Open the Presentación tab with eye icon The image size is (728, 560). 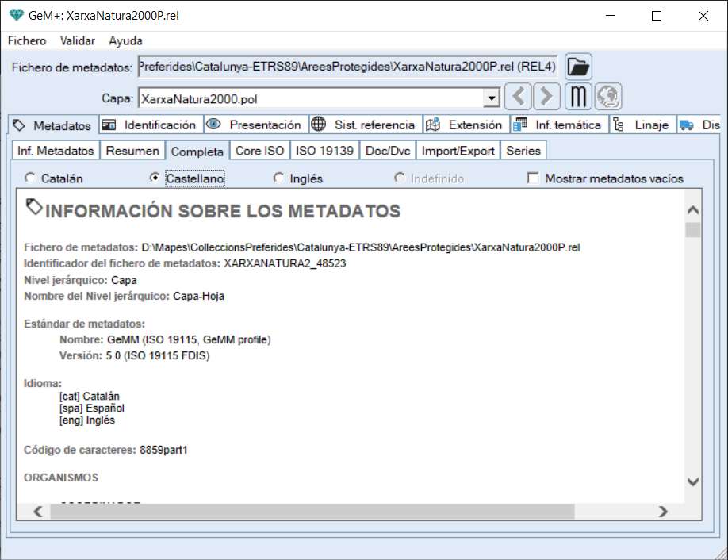[255, 125]
